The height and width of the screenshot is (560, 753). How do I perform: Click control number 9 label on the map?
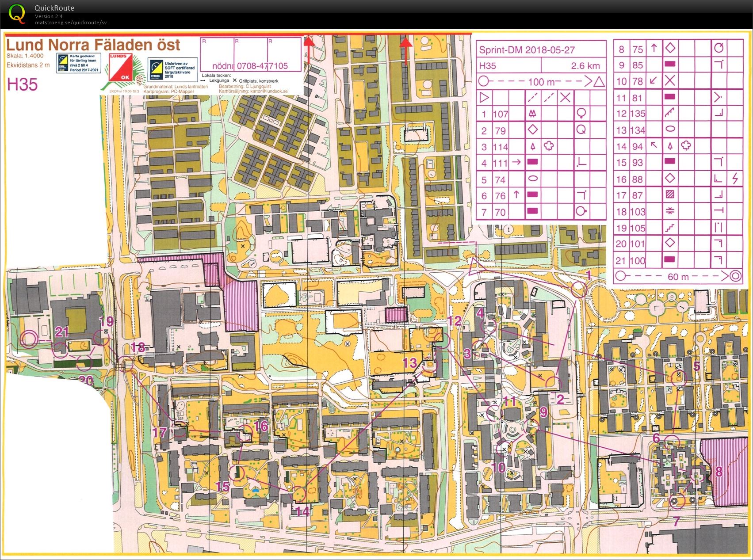coord(543,412)
